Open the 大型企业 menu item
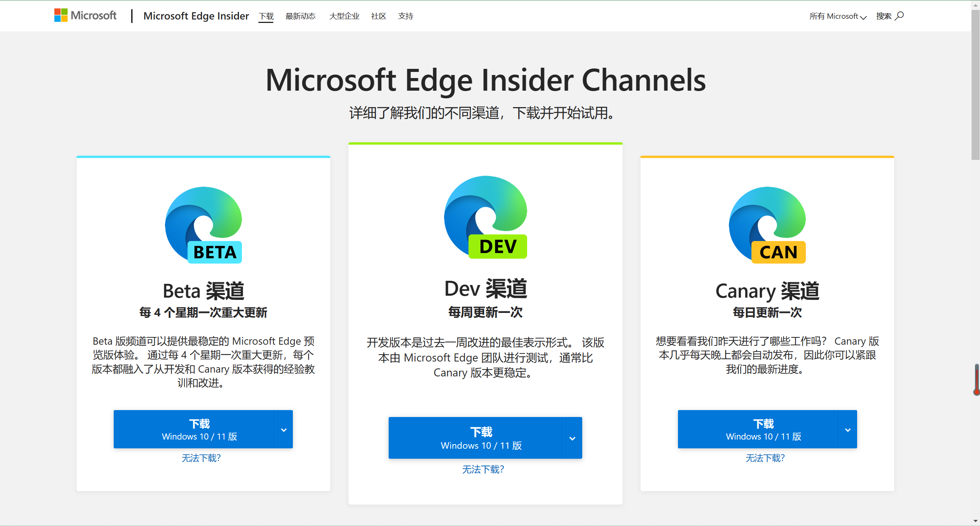 (x=344, y=16)
